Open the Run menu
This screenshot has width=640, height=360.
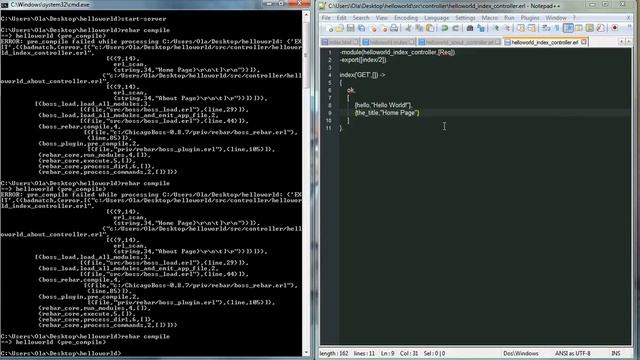point(509,18)
